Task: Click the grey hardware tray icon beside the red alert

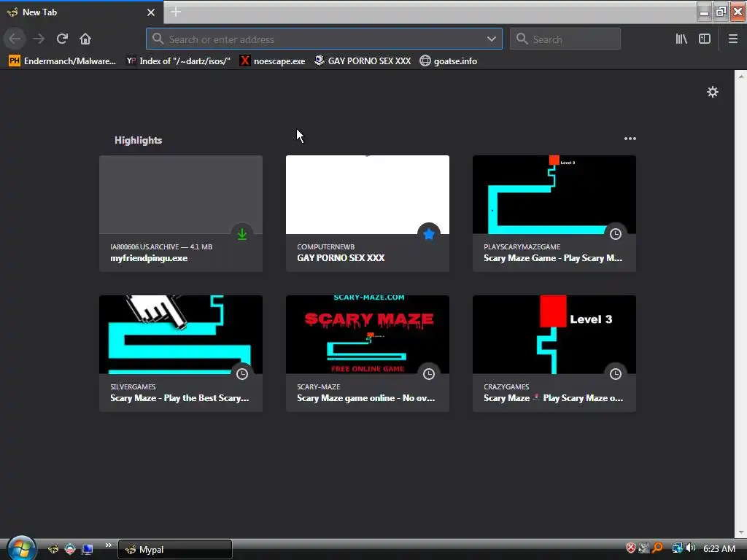Action: 643,548
